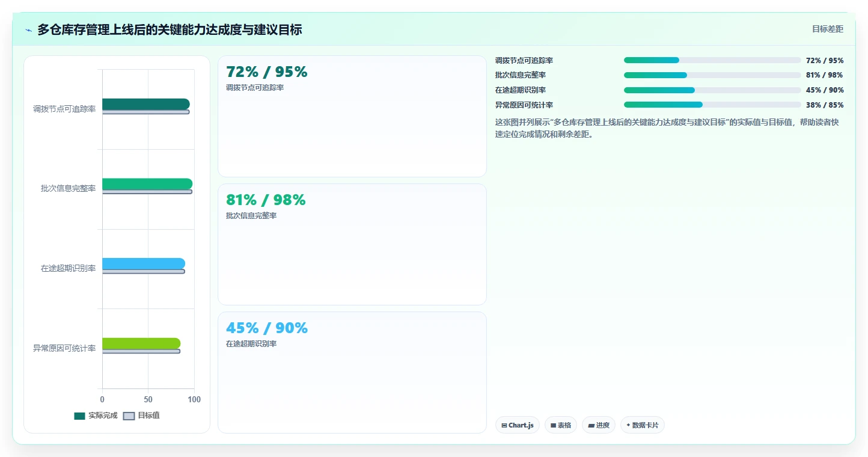Click the 调拨节点可追踪率 y-axis label
This screenshot has width=868, height=457.
(x=64, y=109)
